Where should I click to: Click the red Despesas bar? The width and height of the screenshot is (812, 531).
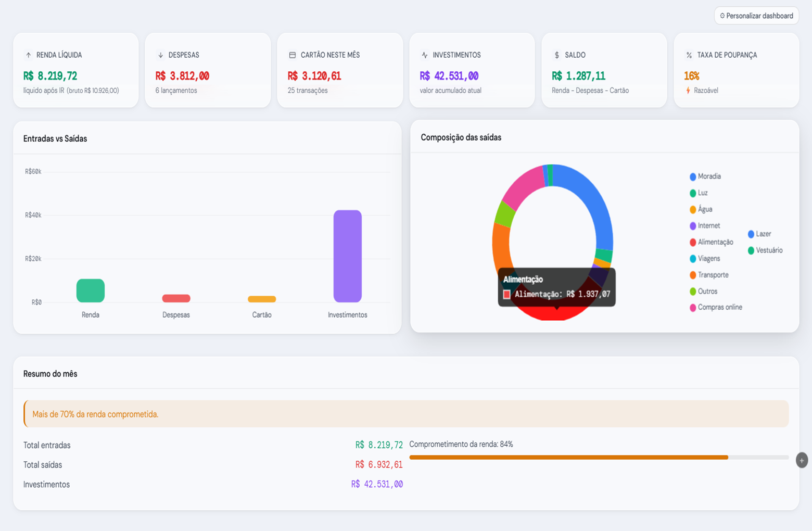point(176,298)
